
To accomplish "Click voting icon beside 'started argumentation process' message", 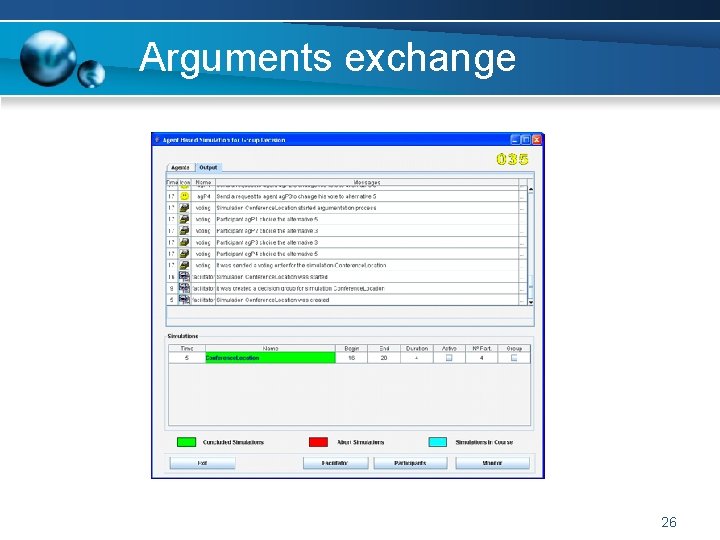I will click(184, 208).
